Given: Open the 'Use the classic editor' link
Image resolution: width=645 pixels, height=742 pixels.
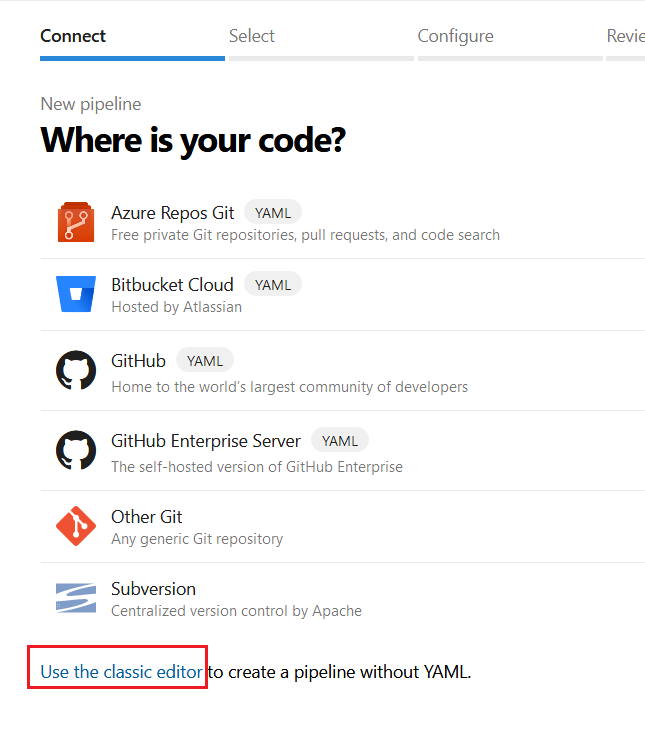Looking at the screenshot, I should tap(122, 672).
